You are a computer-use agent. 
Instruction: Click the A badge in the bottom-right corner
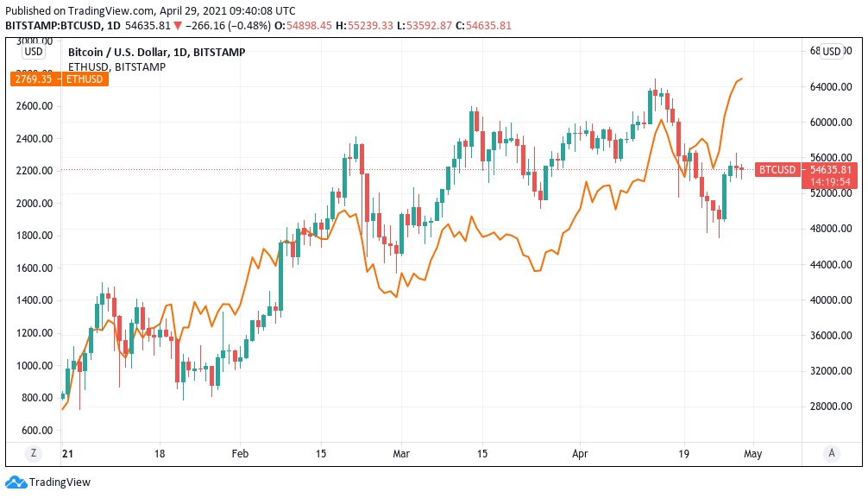pyautogui.click(x=833, y=452)
